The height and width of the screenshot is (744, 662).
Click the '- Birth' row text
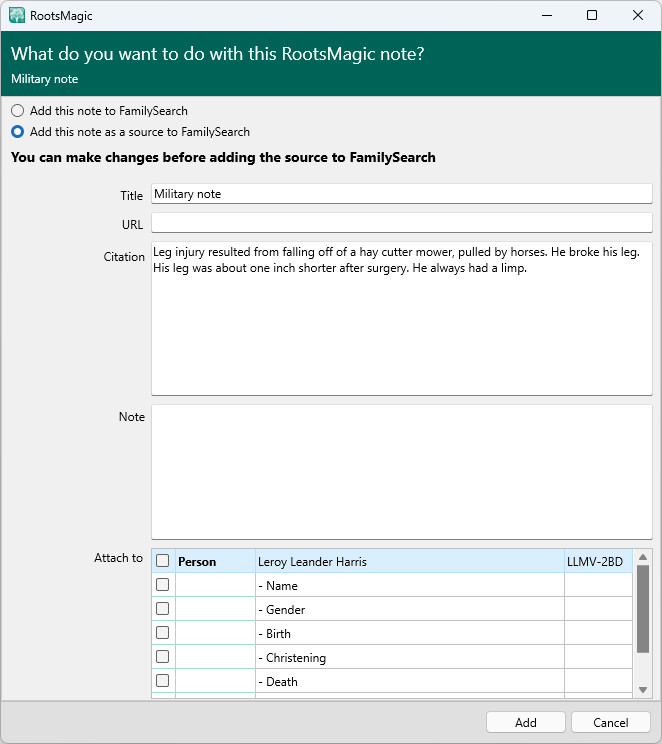[x=274, y=634]
